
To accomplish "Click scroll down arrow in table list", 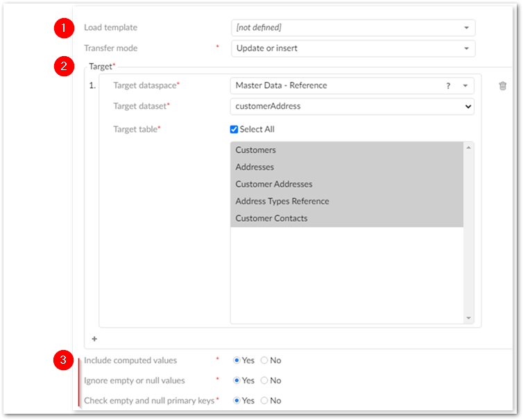I will click(469, 318).
